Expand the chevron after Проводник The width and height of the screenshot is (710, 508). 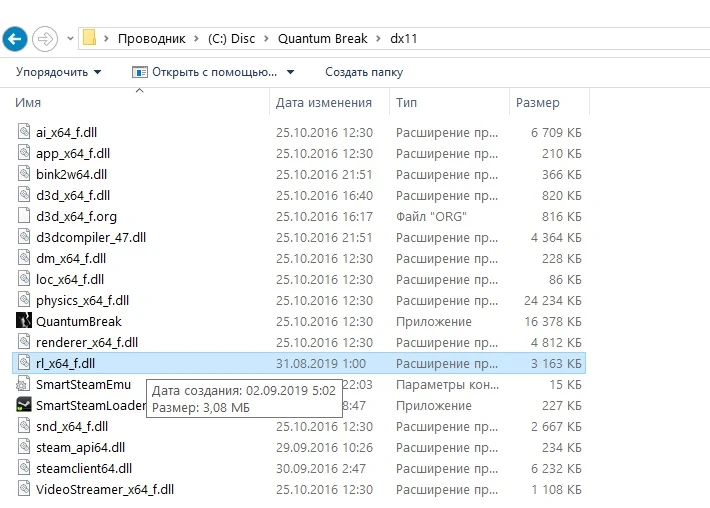(197, 39)
